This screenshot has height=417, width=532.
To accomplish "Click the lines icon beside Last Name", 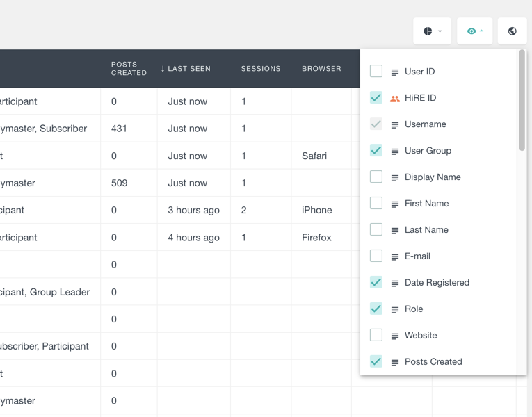I will 394,231.
